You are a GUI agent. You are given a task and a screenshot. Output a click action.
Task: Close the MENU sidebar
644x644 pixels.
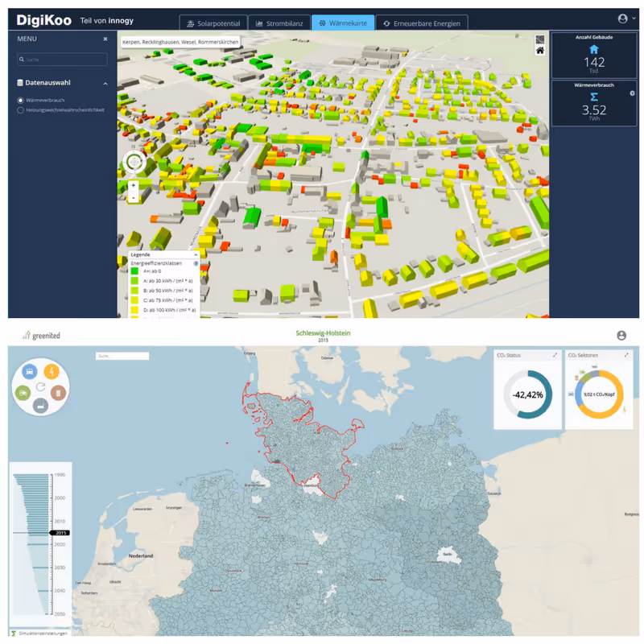click(105, 39)
